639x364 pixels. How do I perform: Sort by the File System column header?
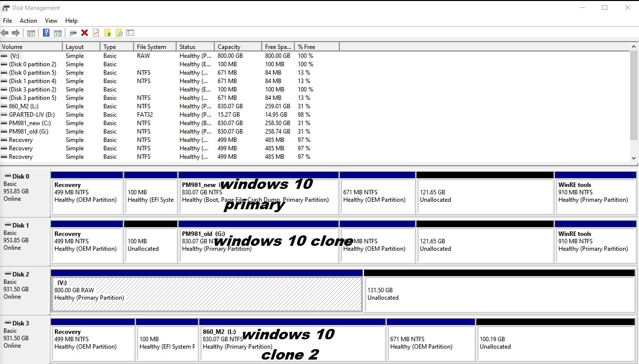[155, 47]
